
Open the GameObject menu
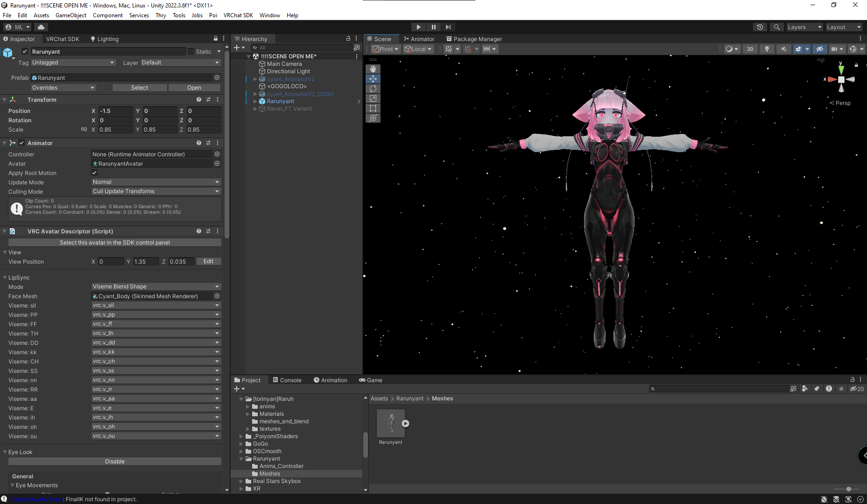[71, 15]
